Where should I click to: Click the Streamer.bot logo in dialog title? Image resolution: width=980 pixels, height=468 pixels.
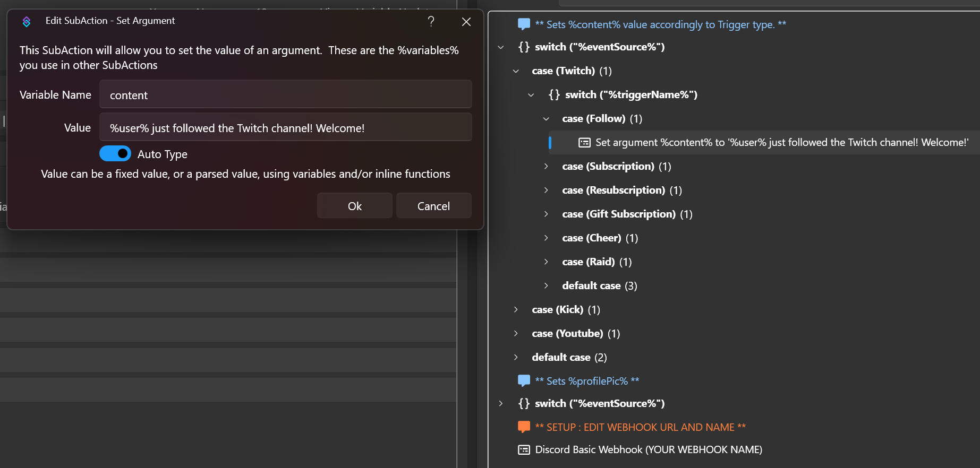[x=27, y=21]
